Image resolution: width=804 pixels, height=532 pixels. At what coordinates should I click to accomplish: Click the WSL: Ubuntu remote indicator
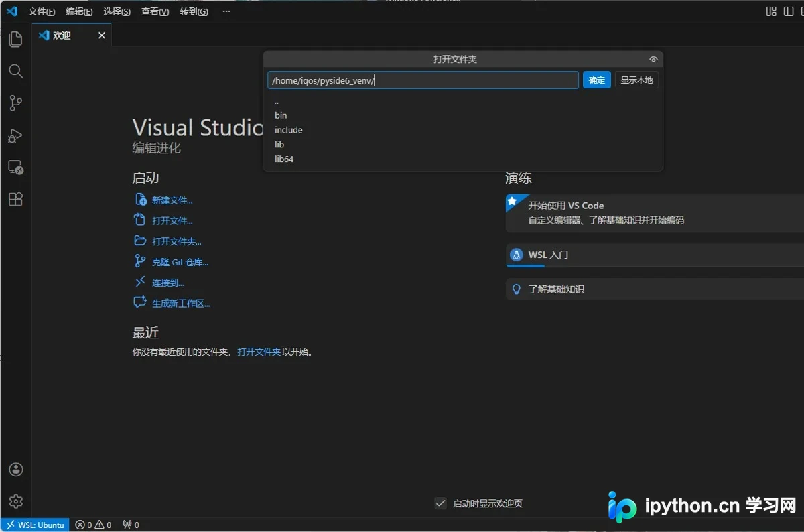point(35,525)
